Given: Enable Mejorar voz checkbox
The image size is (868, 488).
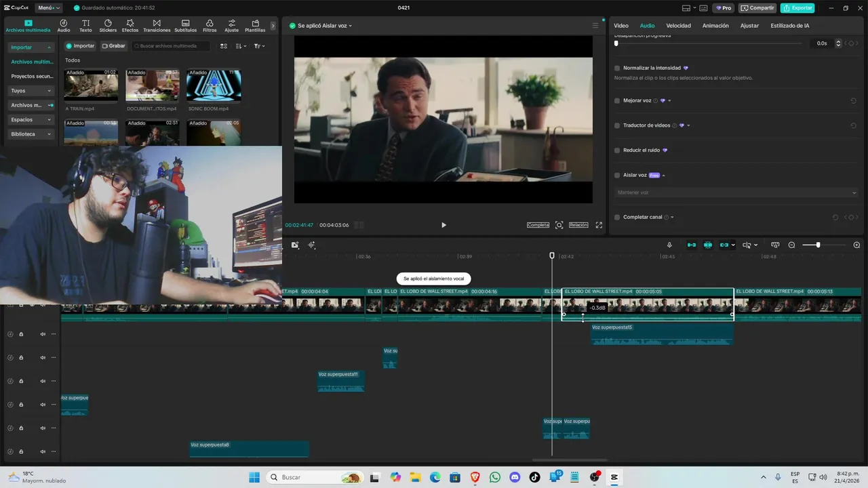Looking at the screenshot, I should tap(617, 101).
